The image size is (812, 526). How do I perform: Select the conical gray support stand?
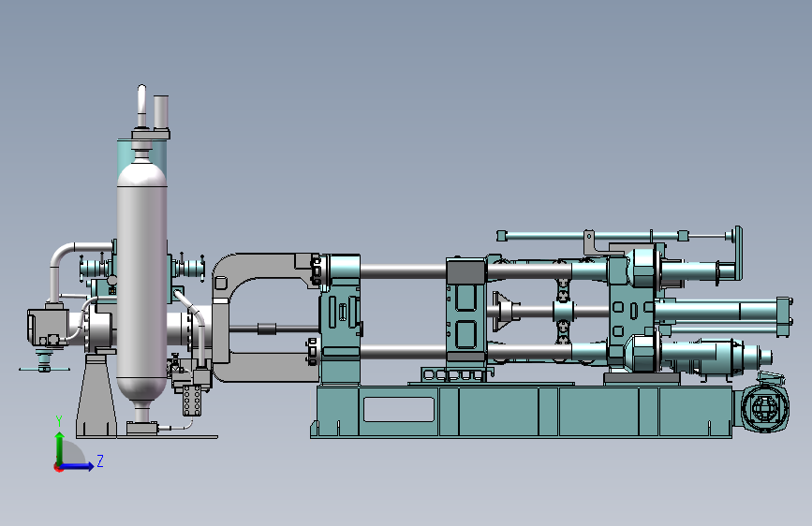[96, 395]
